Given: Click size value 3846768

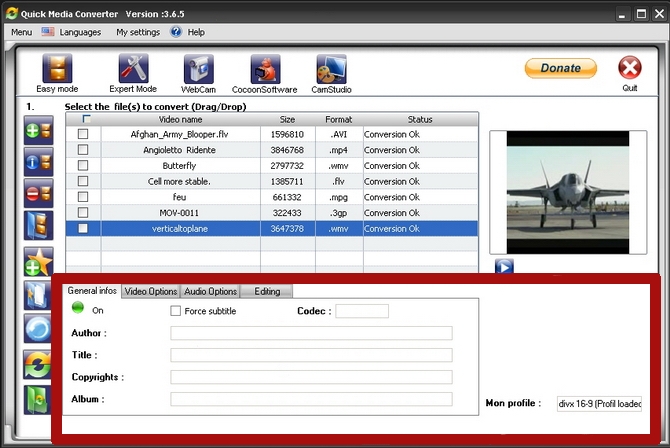Looking at the screenshot, I should pos(287,150).
